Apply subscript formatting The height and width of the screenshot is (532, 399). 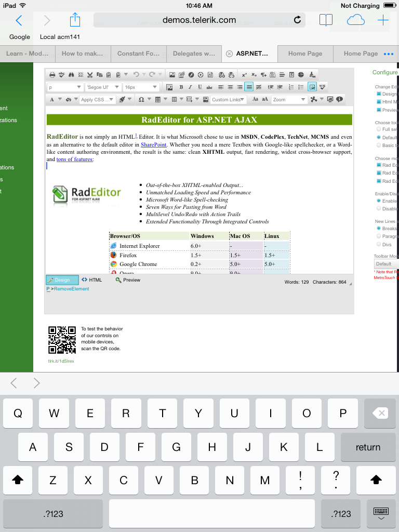pos(254,75)
